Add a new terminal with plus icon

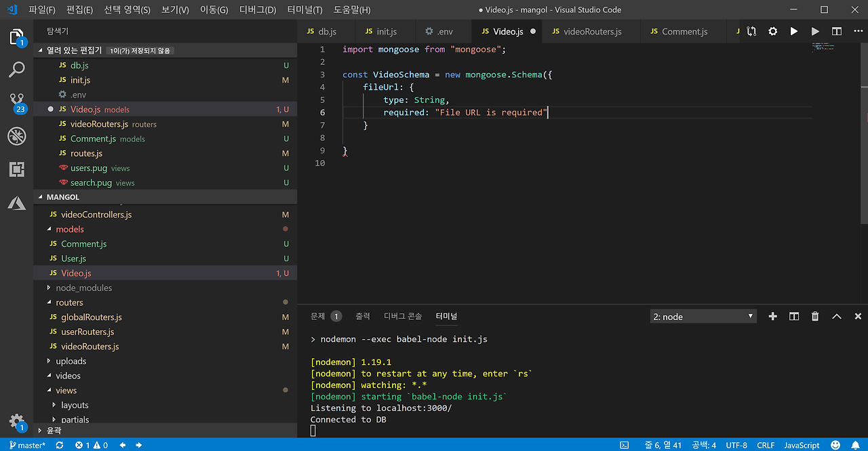click(x=772, y=316)
